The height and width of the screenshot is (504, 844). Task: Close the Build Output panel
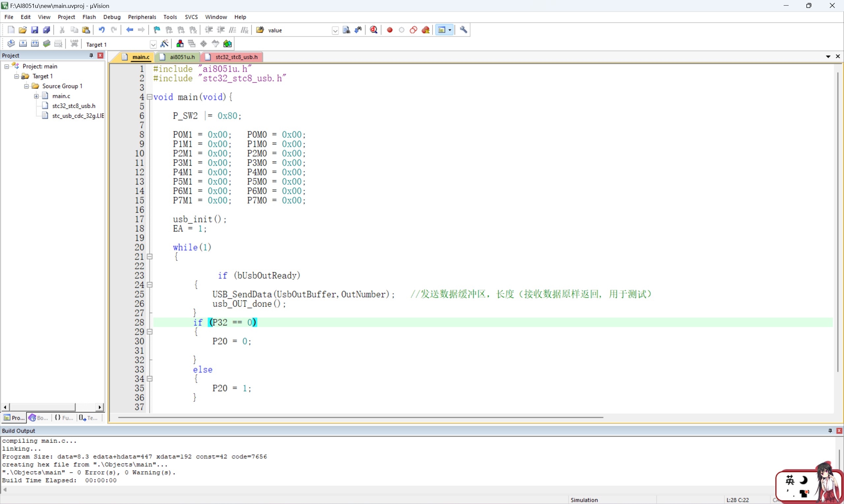click(x=839, y=430)
